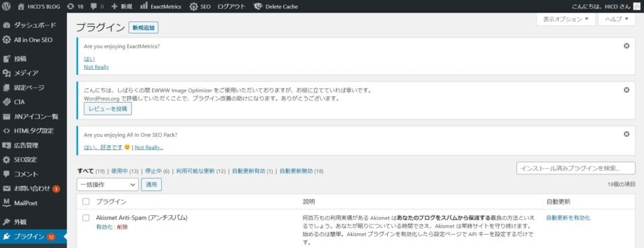Check the Akismet Anti-Spam plugin checkbox
Screen dimensions: 644x248
coord(86,218)
